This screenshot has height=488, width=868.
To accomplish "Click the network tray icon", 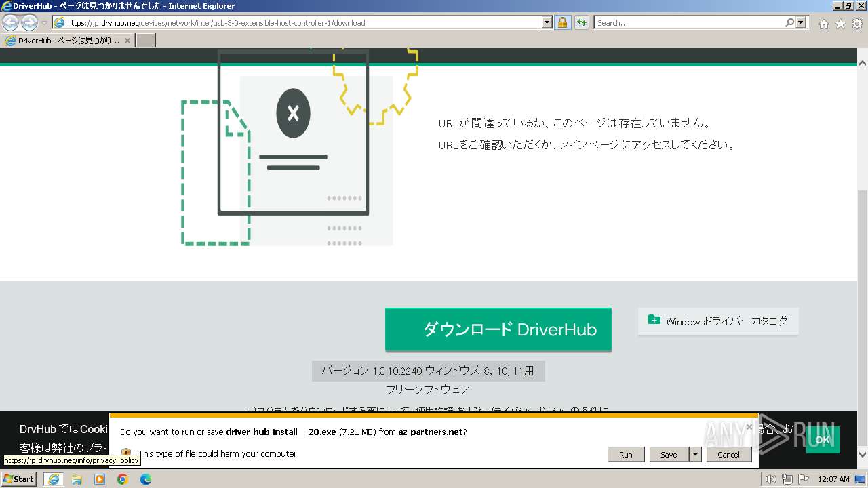I will pyautogui.click(x=787, y=479).
